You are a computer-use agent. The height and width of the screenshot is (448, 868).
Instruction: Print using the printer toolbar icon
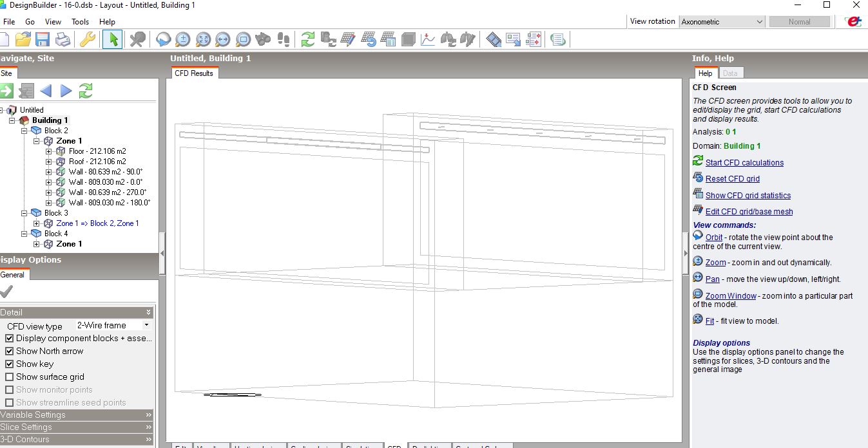click(x=63, y=39)
